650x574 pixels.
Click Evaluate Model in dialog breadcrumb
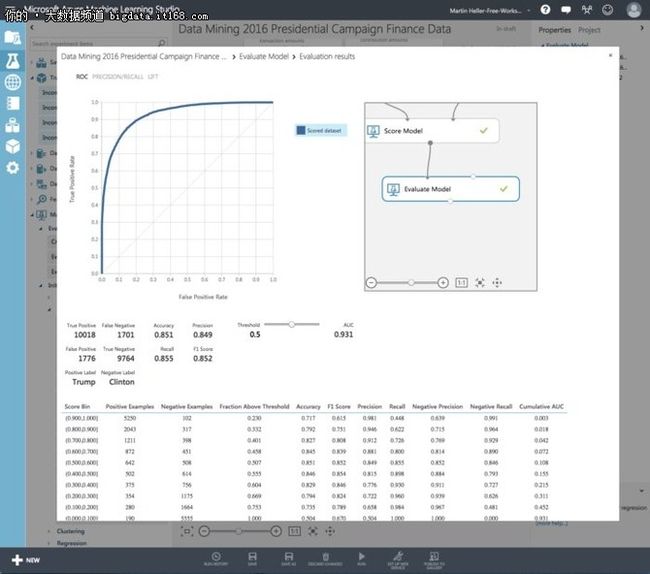[x=264, y=56]
